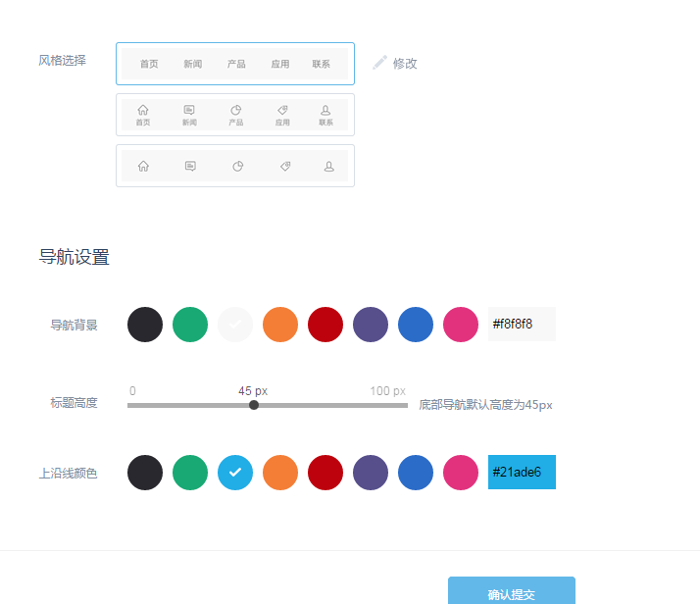This screenshot has height=604, width=700.
Task: Select the checked light blue swatch for 上沿线颜色
Action: [235, 473]
